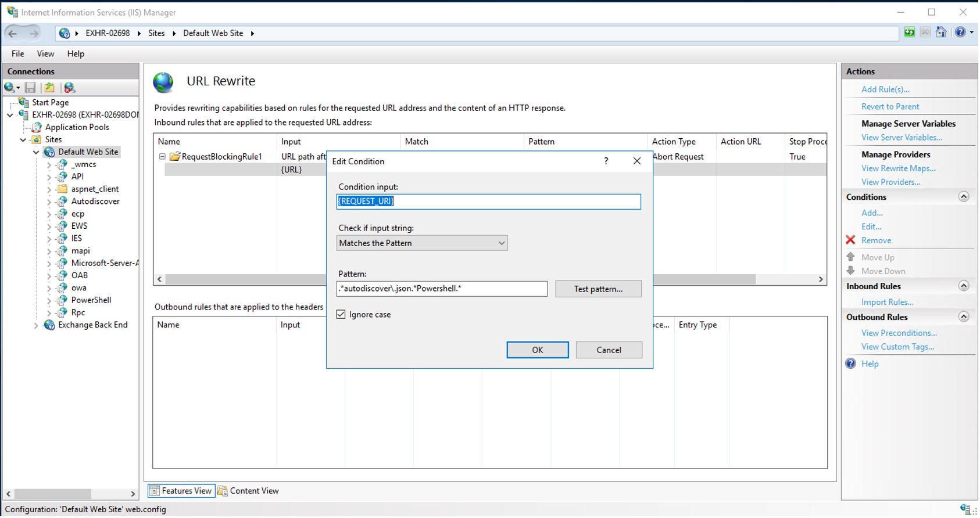Select the Exchange Back End site

coord(93,325)
